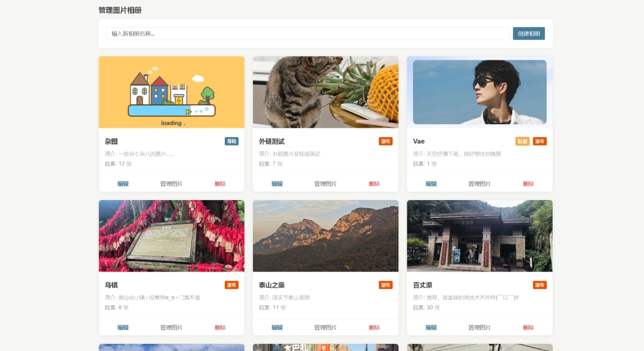Open 管理图片 for the Vae album

[x=479, y=184]
